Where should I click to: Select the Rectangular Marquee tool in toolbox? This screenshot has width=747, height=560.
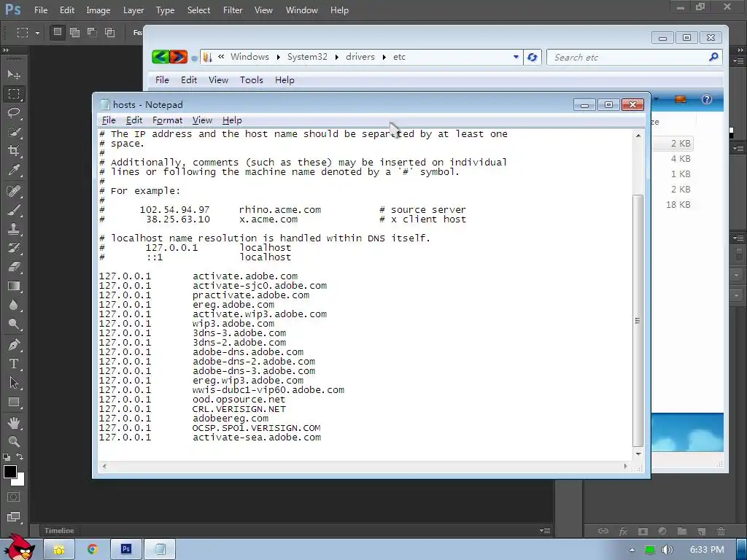(14, 94)
